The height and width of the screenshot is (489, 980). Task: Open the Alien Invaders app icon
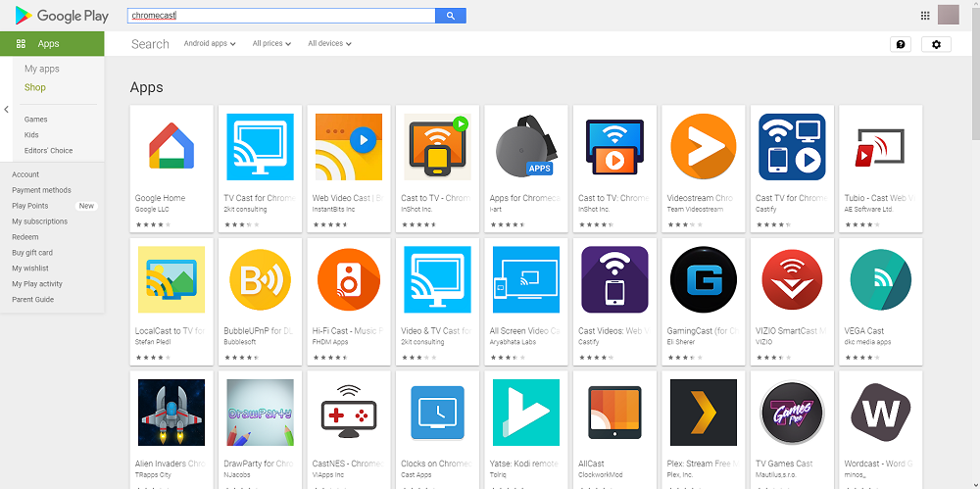coord(171,413)
